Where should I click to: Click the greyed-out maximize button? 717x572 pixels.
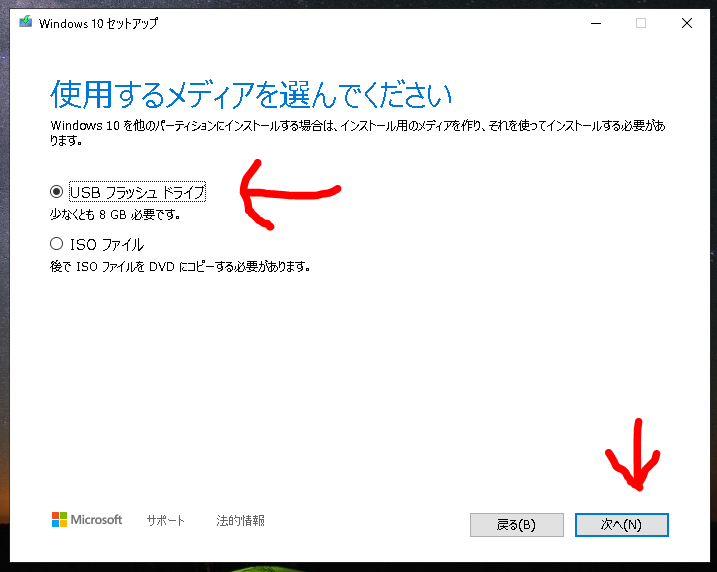(x=641, y=23)
